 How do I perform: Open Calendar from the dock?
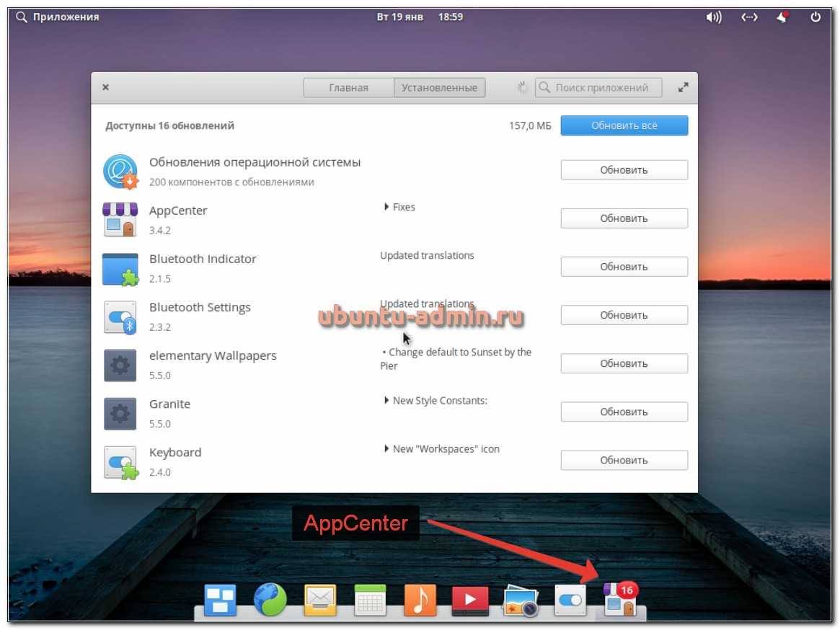371,600
